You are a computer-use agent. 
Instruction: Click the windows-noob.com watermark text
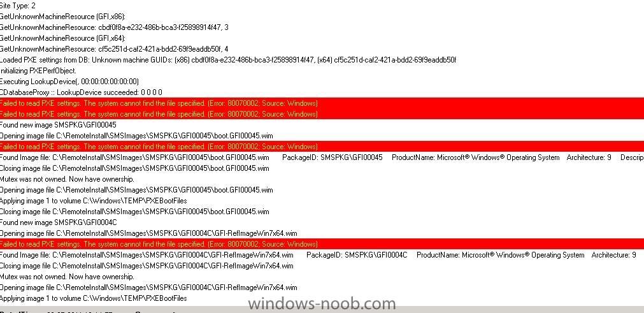322,304
